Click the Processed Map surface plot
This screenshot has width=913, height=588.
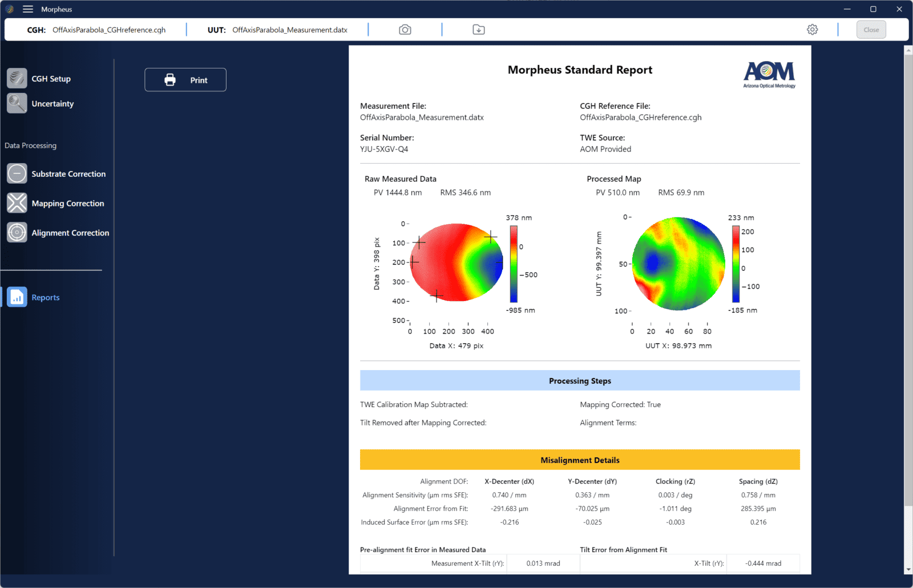click(x=678, y=263)
